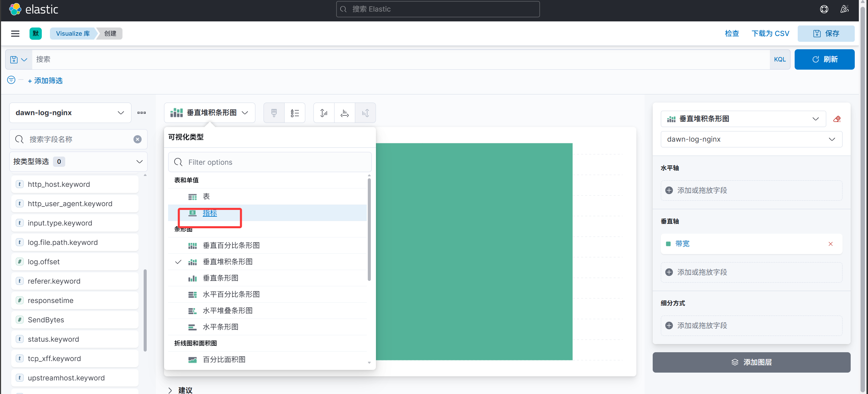
Task: Click 下载为 CSV link
Action: point(770,33)
